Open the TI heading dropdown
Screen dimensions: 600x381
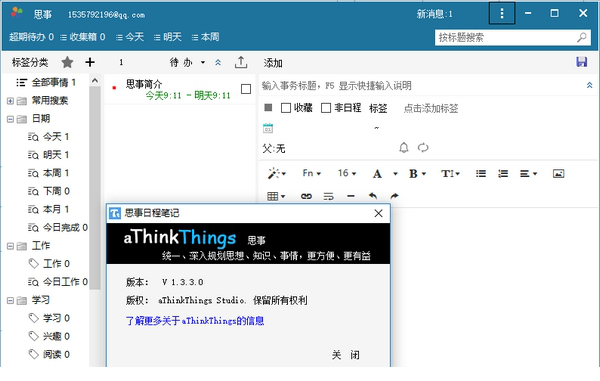pyautogui.click(x=450, y=174)
